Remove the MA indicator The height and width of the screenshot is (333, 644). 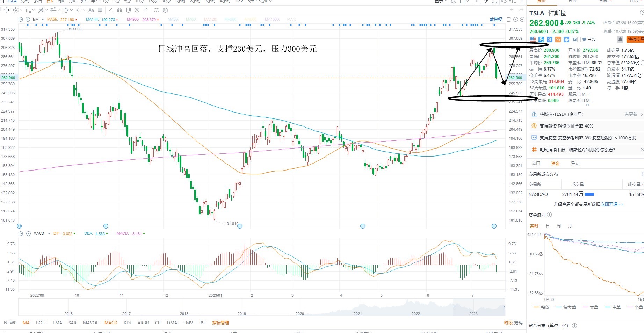click(28, 19)
